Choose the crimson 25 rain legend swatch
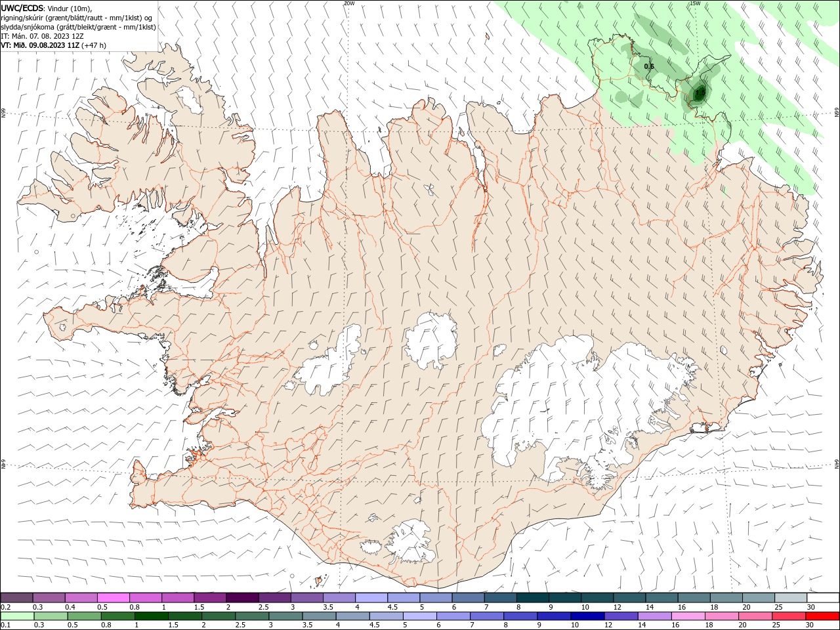 click(788, 616)
